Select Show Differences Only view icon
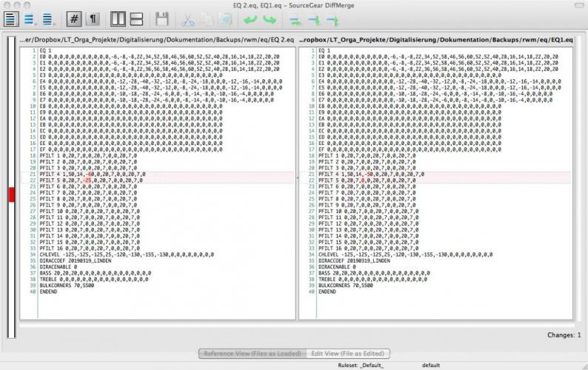This screenshot has width=588, height=370. (x=30, y=19)
